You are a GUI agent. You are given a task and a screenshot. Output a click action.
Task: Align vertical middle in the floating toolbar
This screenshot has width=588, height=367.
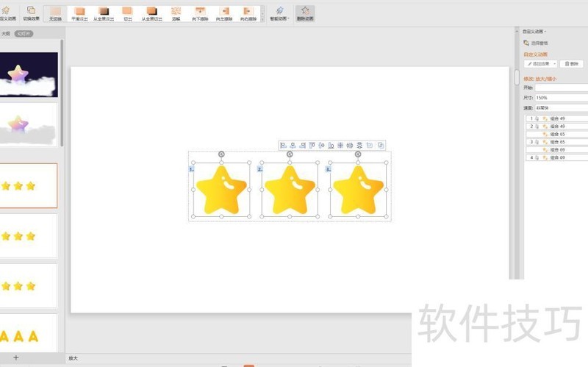pos(321,145)
